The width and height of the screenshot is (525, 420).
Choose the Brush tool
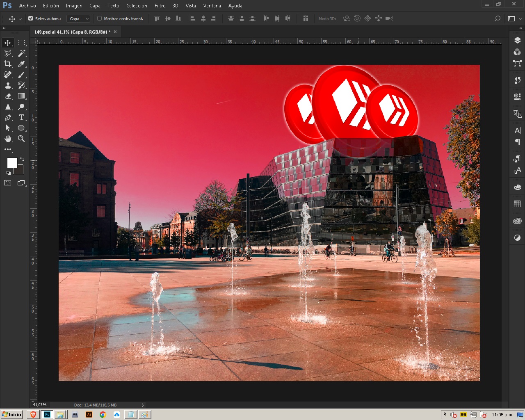21,75
